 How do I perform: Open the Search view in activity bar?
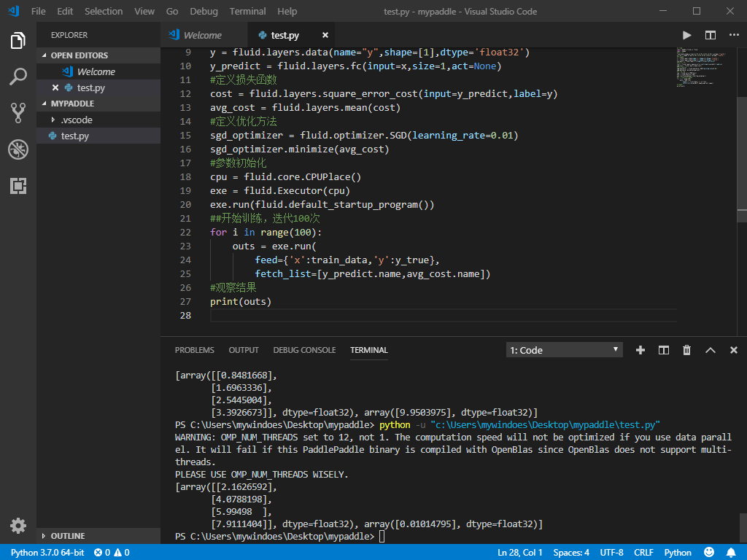pos(18,76)
